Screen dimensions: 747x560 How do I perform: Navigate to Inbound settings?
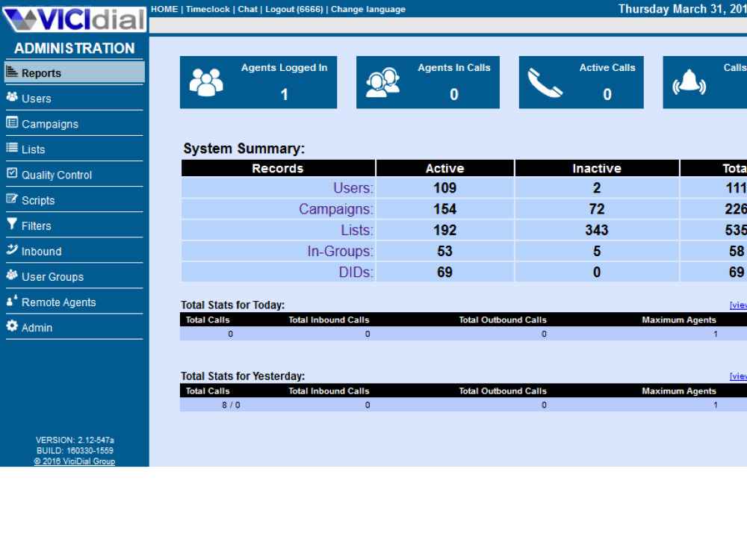pos(41,252)
